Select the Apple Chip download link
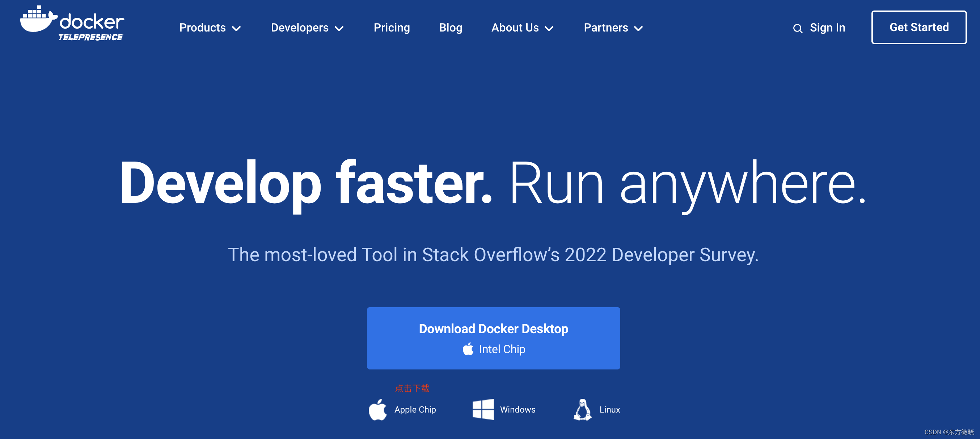980x439 pixels. [x=415, y=410]
